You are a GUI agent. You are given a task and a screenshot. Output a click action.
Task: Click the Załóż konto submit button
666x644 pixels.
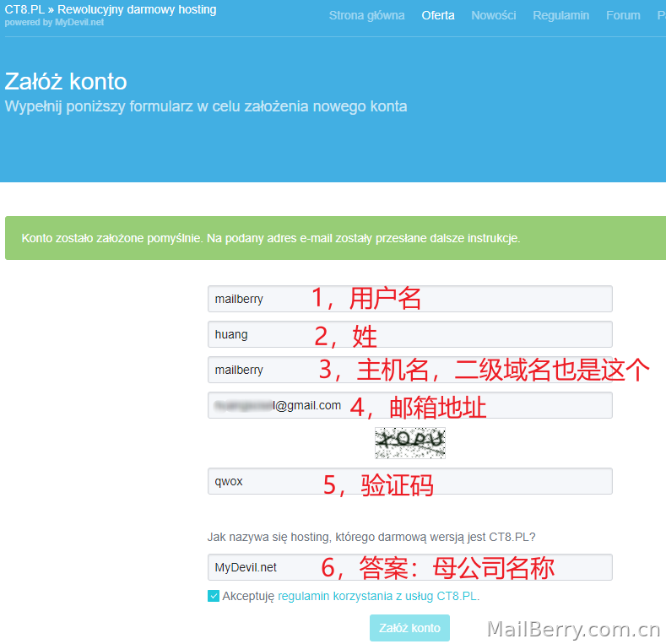(409, 628)
